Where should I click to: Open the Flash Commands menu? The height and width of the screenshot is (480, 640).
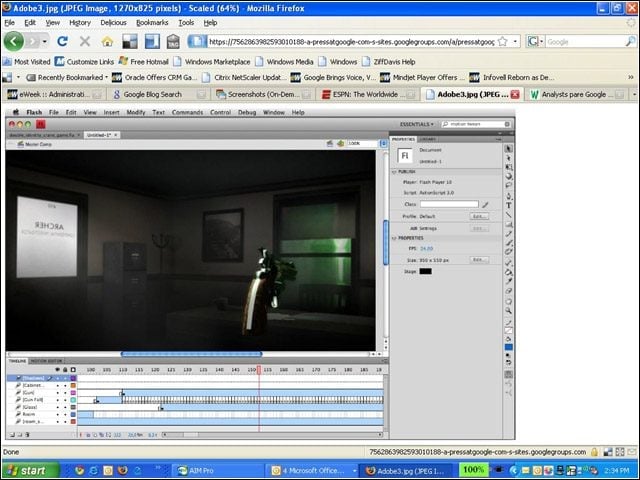[187, 112]
